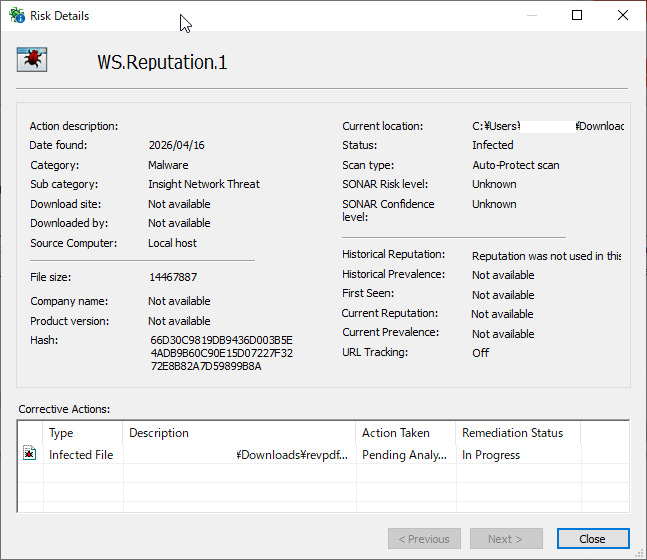This screenshot has height=560, width=647.
Task: Click the Auto-Protect scan value
Action: 516,165
